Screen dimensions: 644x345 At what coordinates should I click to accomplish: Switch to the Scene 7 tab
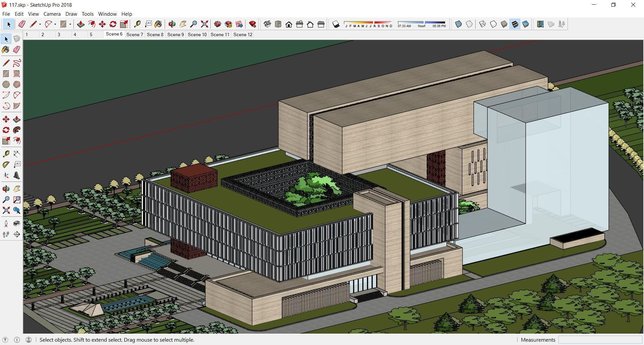point(135,34)
